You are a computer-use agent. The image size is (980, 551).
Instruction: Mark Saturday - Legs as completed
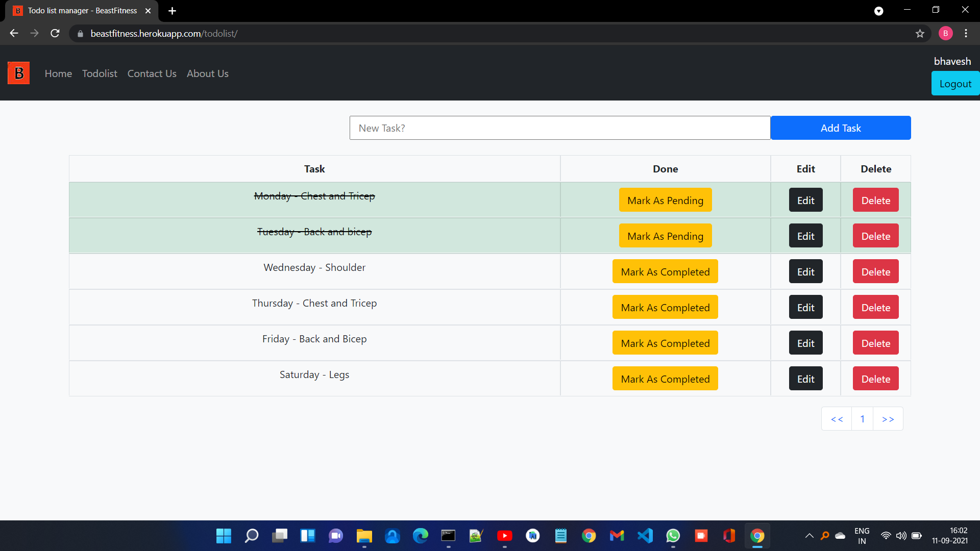tap(665, 379)
